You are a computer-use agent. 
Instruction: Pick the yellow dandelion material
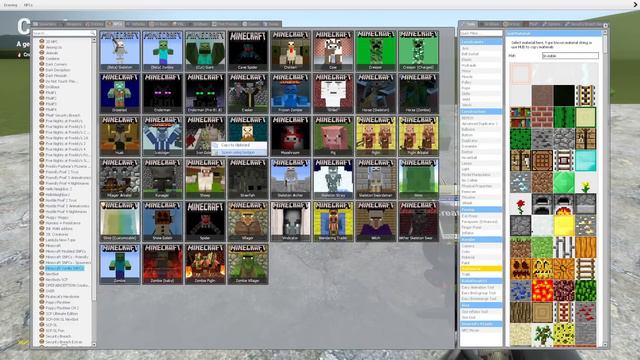click(x=586, y=182)
